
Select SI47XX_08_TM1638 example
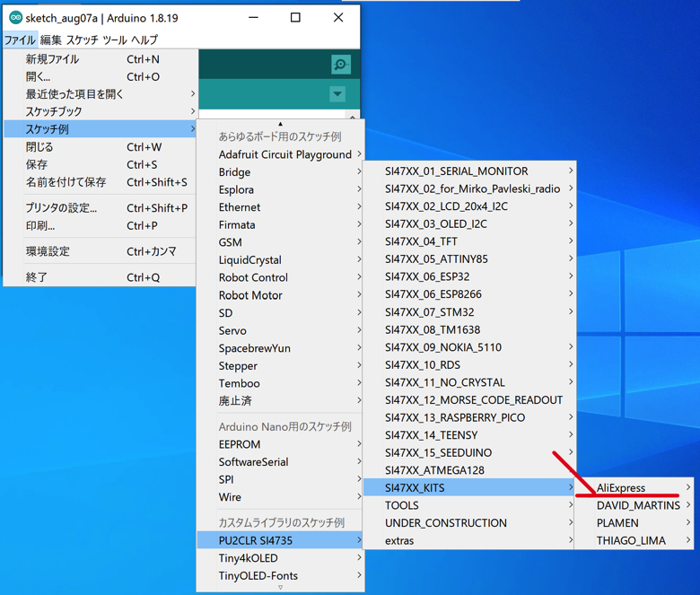pos(469,329)
